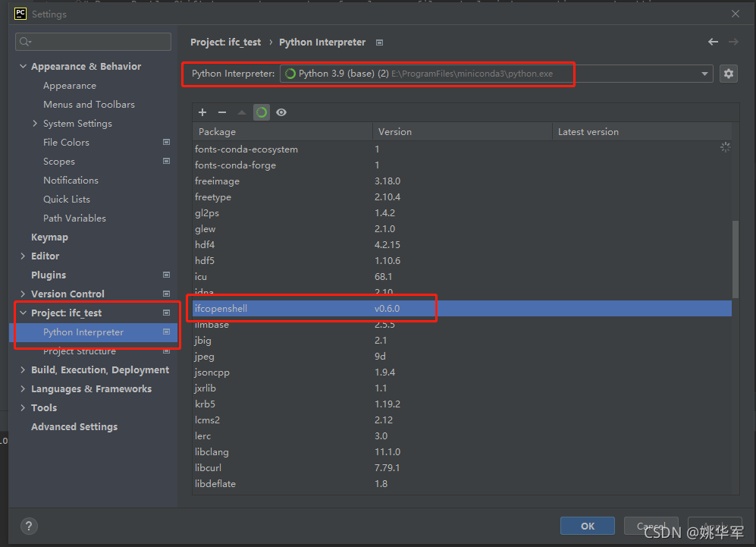Sort by the Version column header
Viewport: 756px width, 547px height.
pos(463,132)
